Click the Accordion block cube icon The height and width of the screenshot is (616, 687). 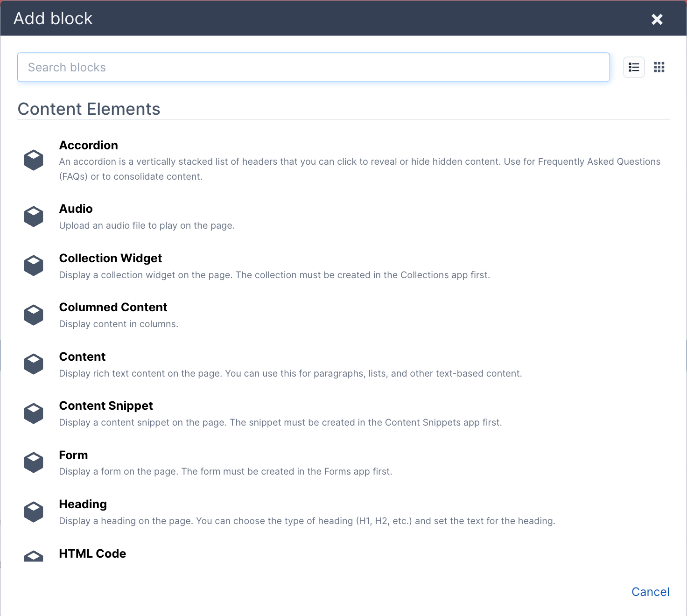point(34,160)
